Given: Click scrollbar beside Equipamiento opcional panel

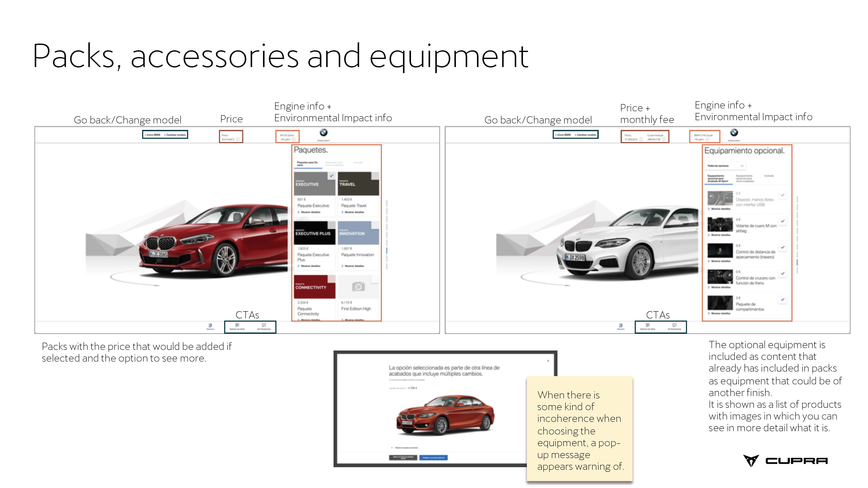Looking at the screenshot, I should [797, 235].
